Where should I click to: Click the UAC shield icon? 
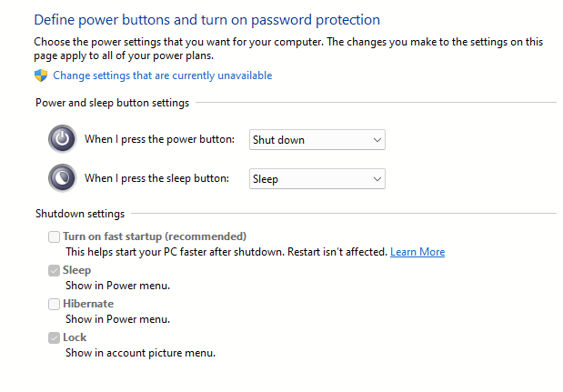point(41,75)
